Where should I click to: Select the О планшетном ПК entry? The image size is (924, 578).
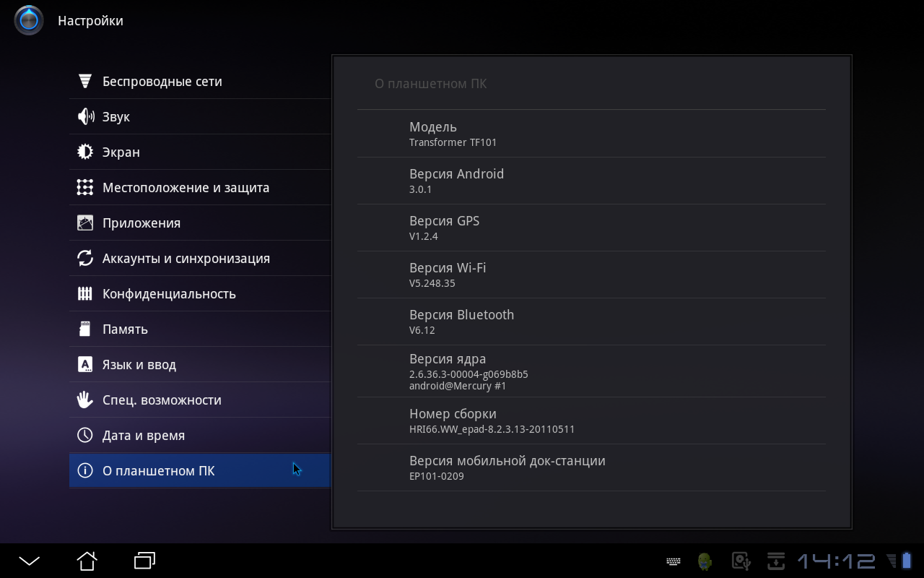click(159, 470)
